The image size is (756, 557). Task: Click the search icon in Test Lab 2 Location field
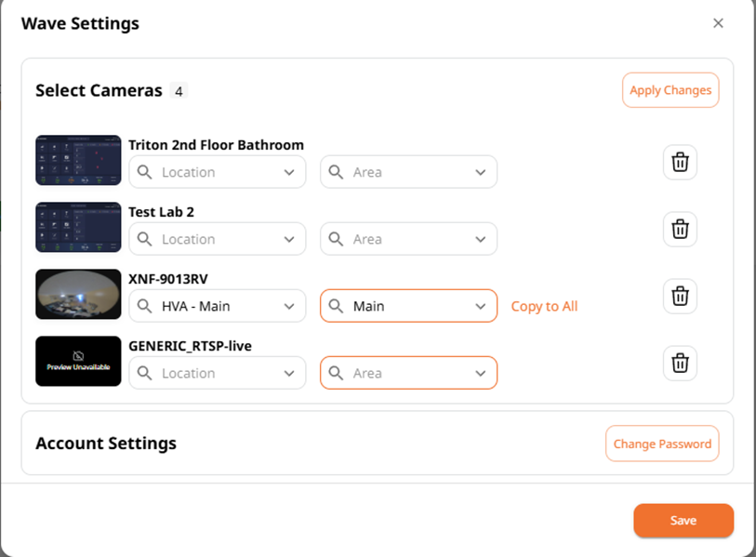[145, 239]
